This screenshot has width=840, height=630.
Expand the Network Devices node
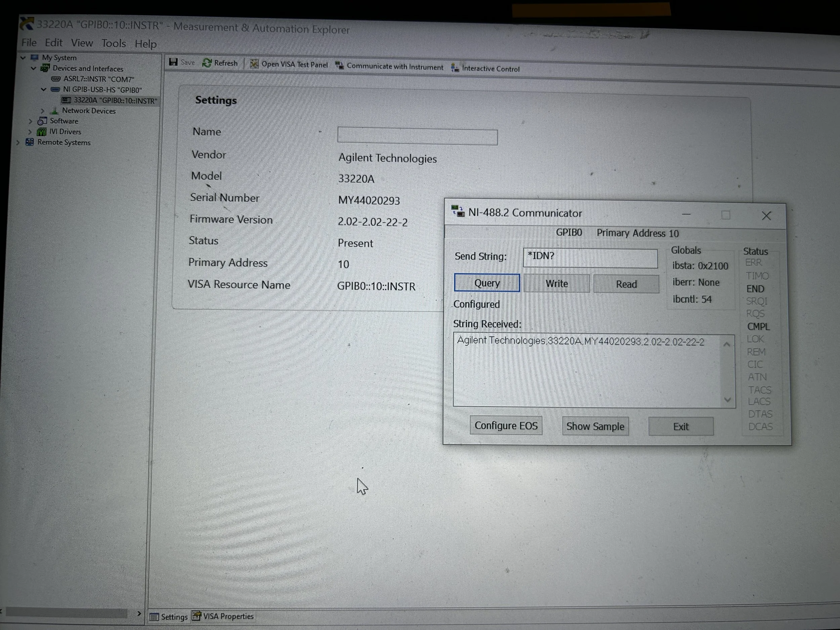[43, 111]
